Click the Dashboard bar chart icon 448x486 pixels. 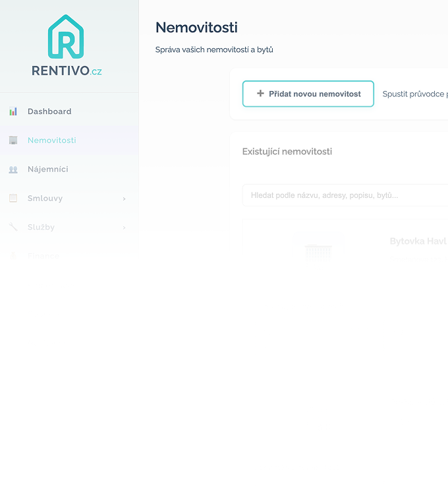tap(13, 111)
